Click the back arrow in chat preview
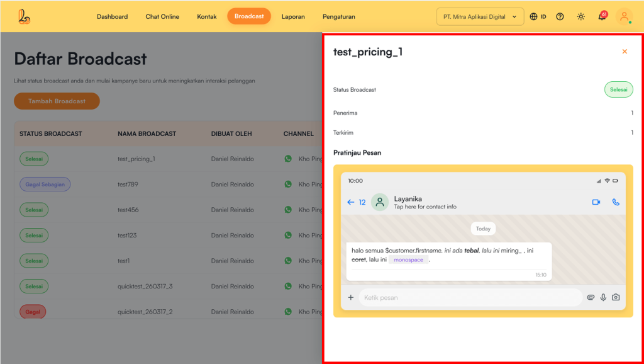 click(351, 202)
